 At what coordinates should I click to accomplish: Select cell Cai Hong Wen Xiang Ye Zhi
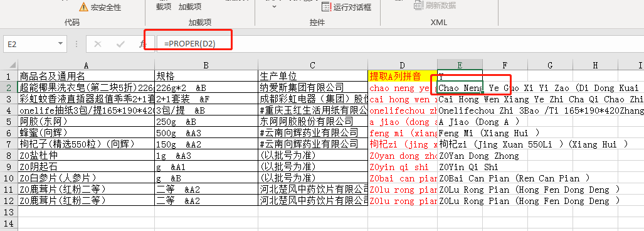[460, 99]
